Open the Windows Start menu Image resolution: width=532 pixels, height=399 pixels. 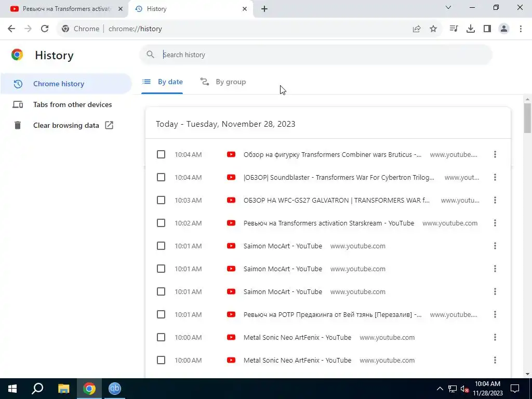(x=12, y=389)
